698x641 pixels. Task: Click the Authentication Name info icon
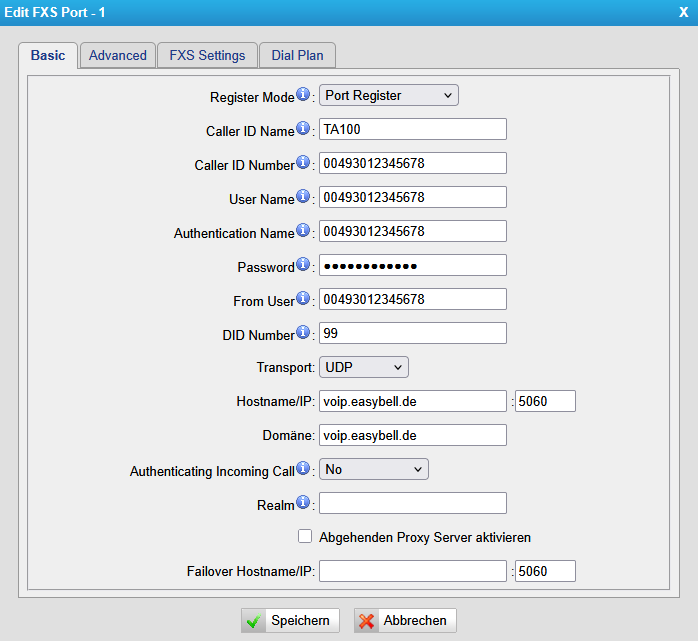[x=304, y=231]
